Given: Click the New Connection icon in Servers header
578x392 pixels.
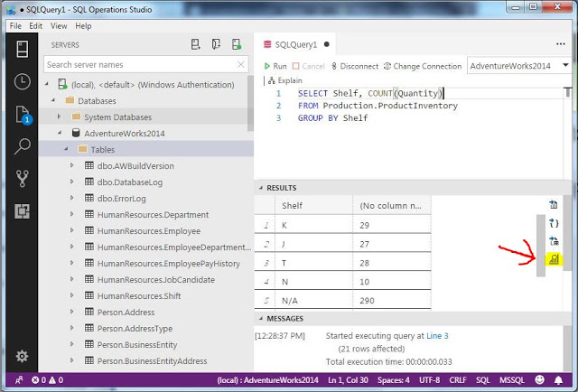Looking at the screenshot, I should (x=195, y=44).
